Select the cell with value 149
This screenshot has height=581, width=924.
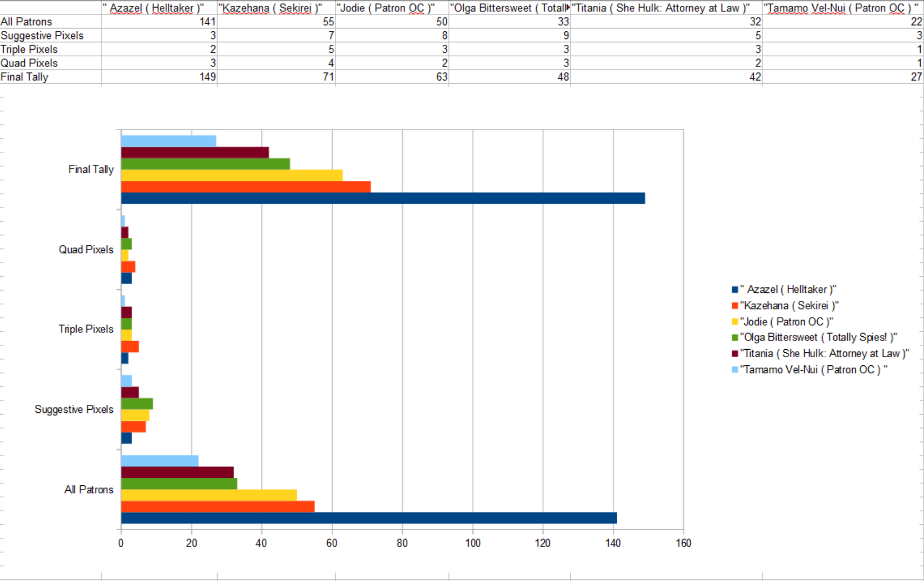click(x=159, y=77)
